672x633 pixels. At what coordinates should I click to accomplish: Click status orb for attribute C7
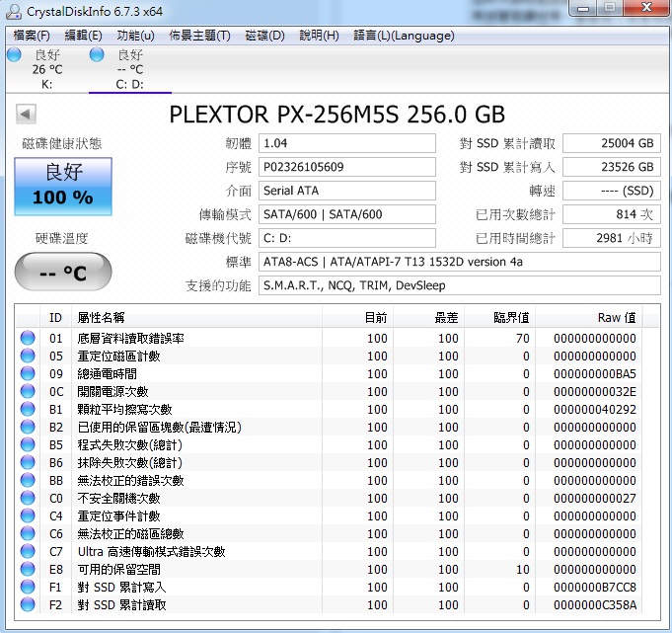coord(28,551)
